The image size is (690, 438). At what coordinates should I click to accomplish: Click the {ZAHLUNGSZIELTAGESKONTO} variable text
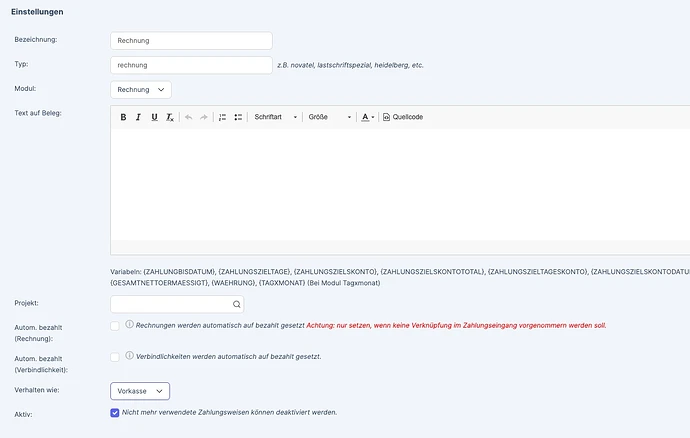pos(537,272)
